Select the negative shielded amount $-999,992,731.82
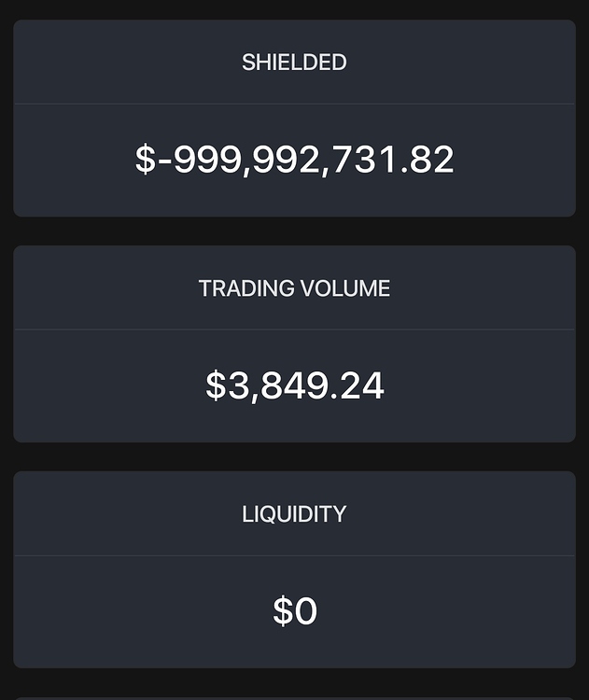The image size is (589, 700). coord(294,160)
